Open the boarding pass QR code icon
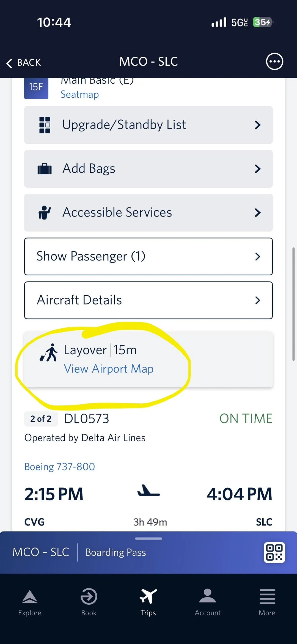Viewport: 297px width, 644px height. tap(274, 552)
